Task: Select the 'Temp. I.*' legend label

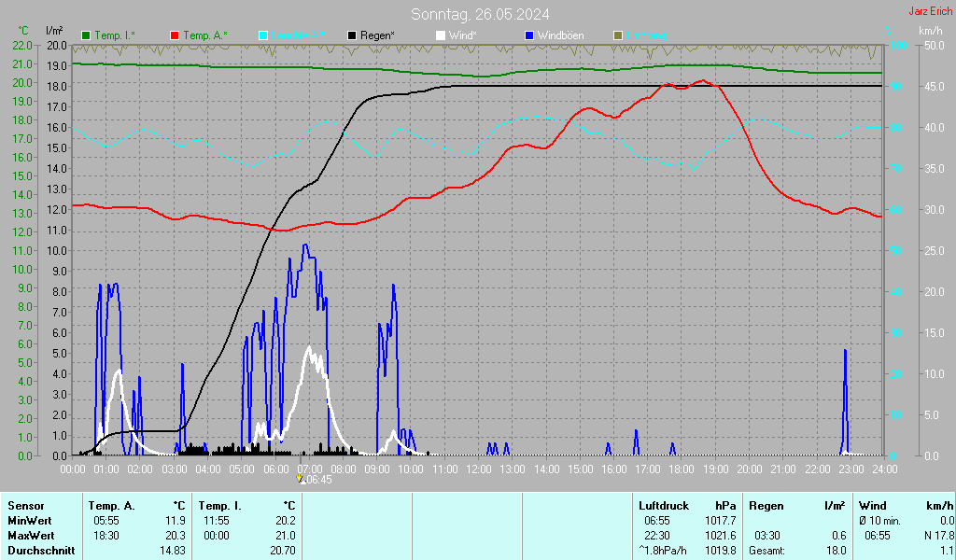Action: tap(115, 36)
